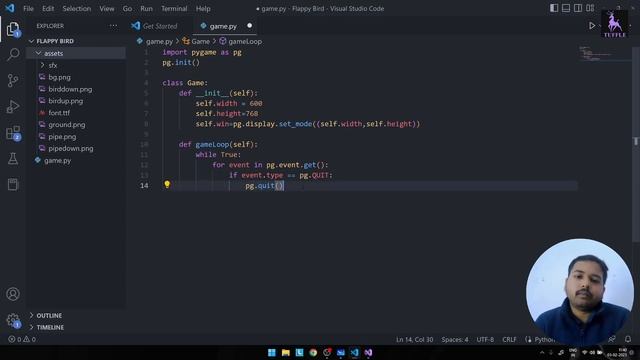Place cursor on line 14 pg.quit()
Viewport: 640px width, 360px height.
tap(264, 186)
